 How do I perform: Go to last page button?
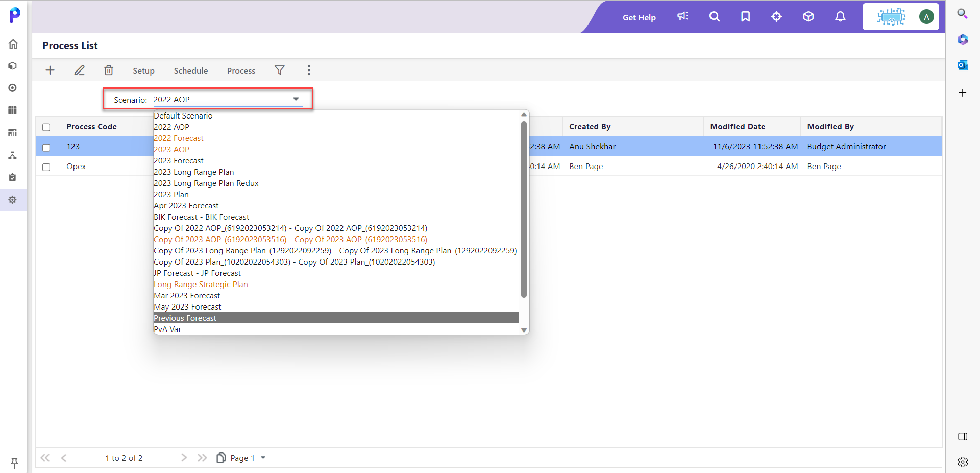pos(202,458)
